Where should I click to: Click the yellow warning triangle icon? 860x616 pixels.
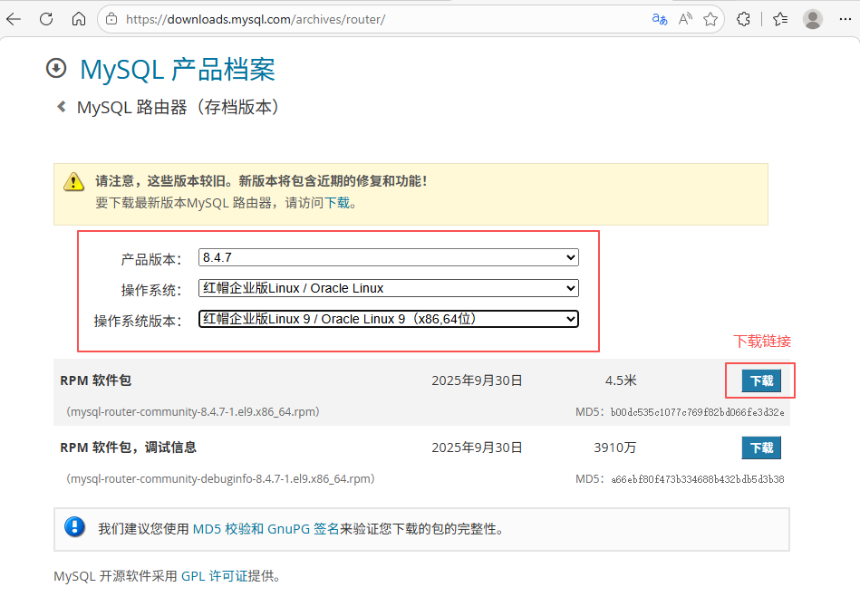(x=73, y=181)
